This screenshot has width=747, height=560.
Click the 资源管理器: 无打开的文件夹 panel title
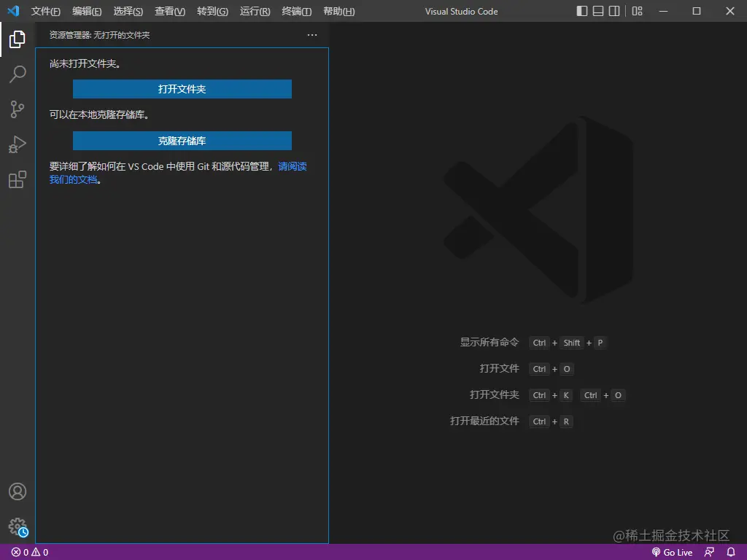coord(99,35)
